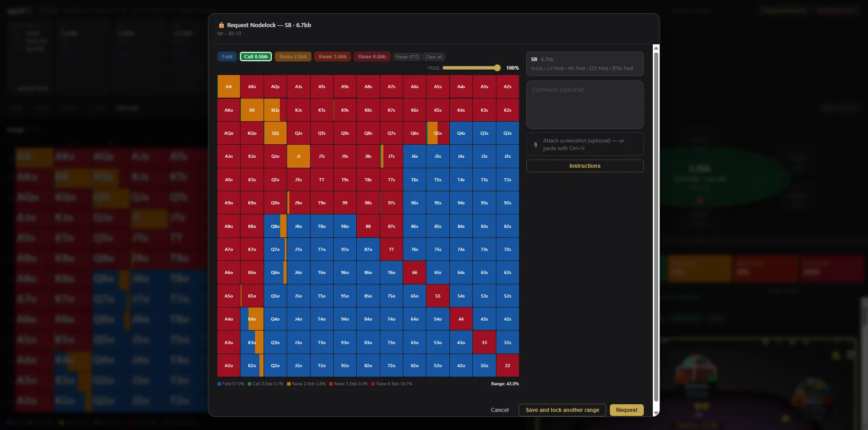This screenshot has height=430, width=868.
Task: Select the KK hand cell
Action: 252,110
